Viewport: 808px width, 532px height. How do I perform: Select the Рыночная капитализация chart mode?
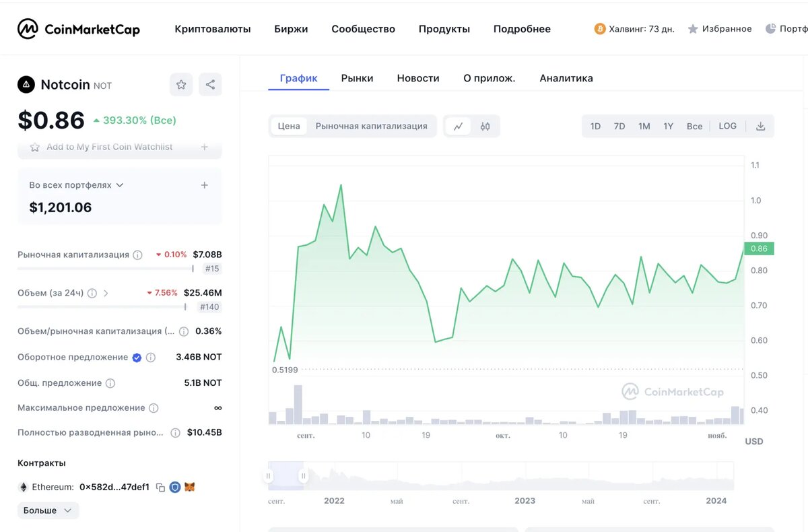point(372,126)
